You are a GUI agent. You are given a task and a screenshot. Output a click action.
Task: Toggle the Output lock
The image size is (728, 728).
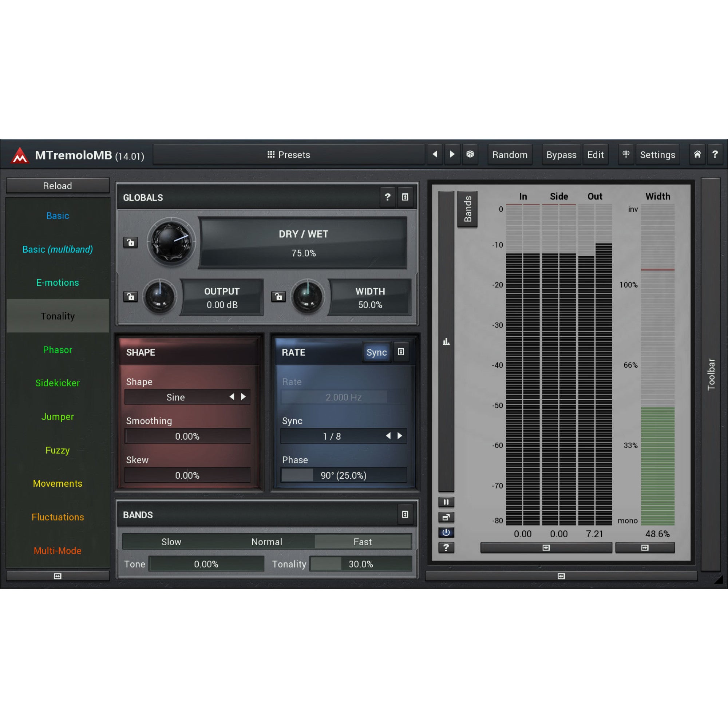[130, 297]
